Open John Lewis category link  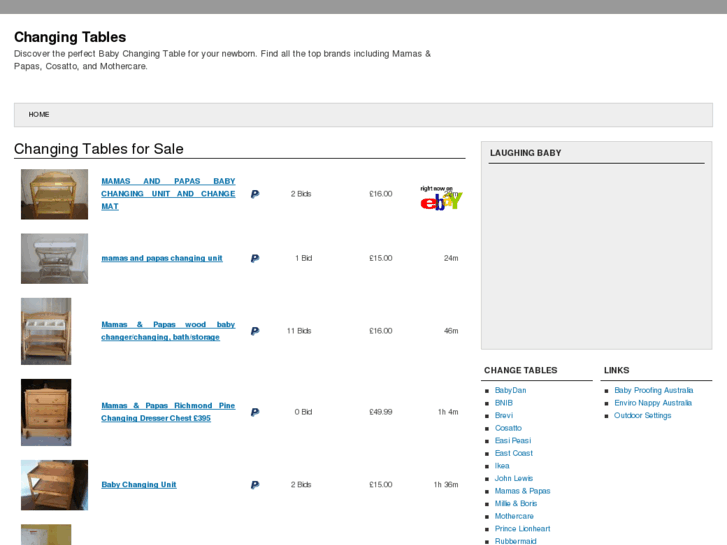[514, 478]
